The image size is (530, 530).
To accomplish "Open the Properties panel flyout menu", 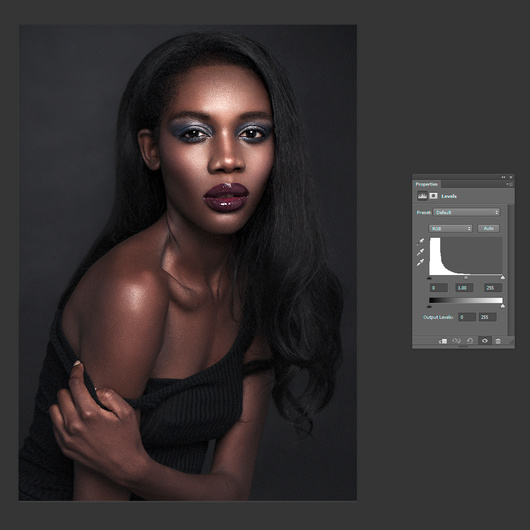I will tap(510, 184).
